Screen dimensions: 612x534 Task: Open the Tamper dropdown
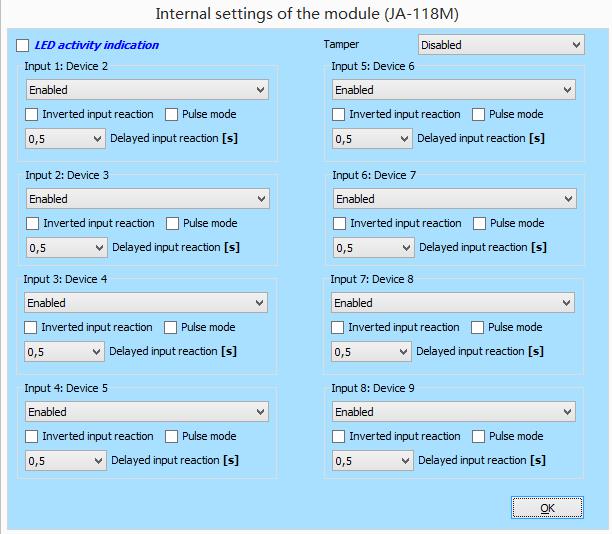[500, 45]
